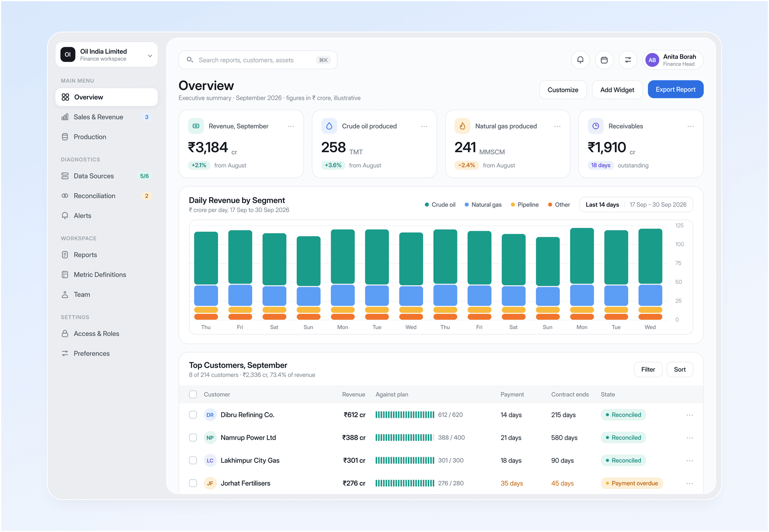Open more options on Revenue, September card
This screenshot has height=532, width=769.
(x=291, y=126)
